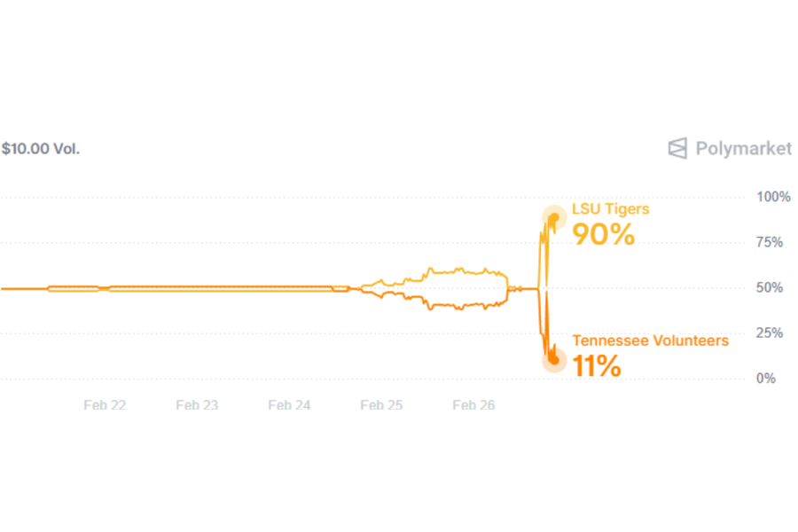Click the Tennessee Volunteers line endpoint dot
The height and width of the screenshot is (532, 798).
[x=554, y=359]
